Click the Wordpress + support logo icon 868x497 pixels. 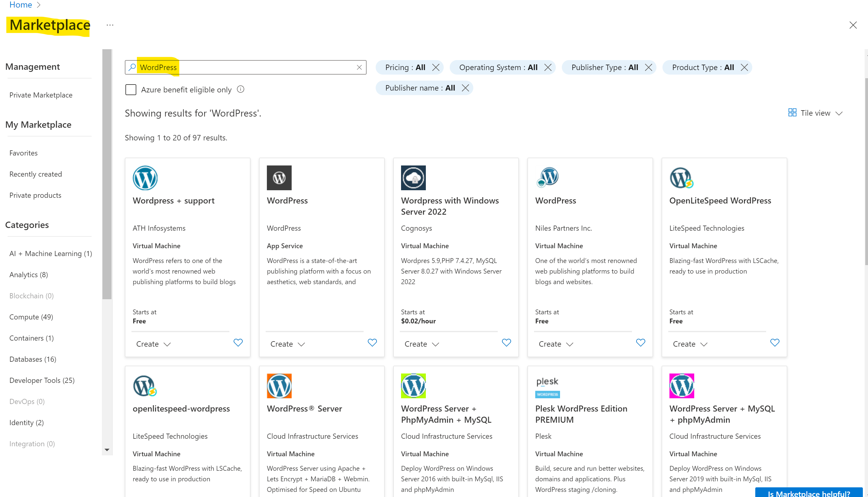[145, 178]
